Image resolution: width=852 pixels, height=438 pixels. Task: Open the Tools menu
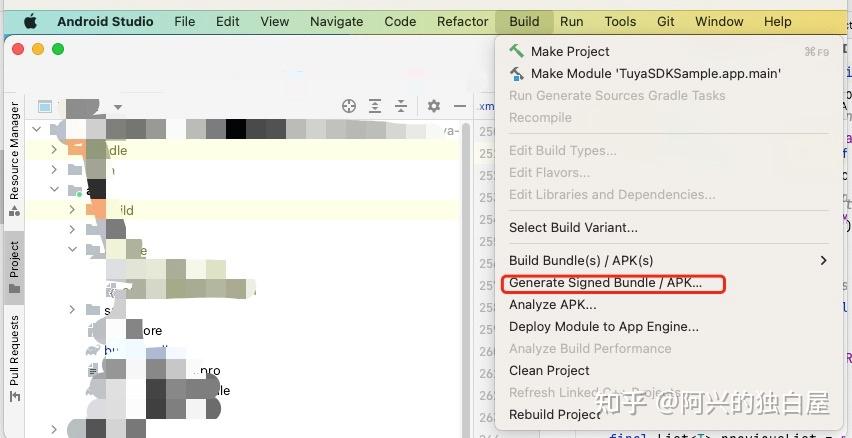(x=620, y=22)
